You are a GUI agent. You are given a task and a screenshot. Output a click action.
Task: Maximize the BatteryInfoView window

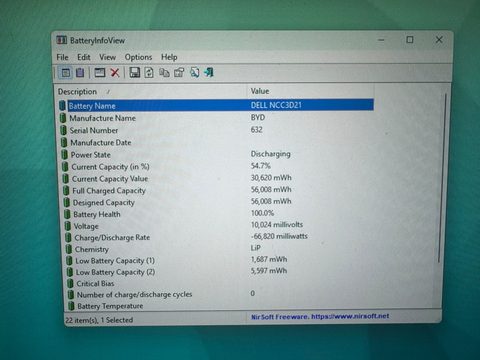pyautogui.click(x=410, y=40)
